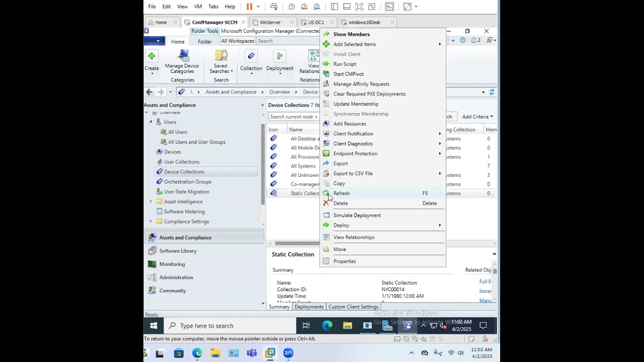This screenshot has height=362, width=644.
Task: Select All Users and User Groups node
Action: (197, 142)
